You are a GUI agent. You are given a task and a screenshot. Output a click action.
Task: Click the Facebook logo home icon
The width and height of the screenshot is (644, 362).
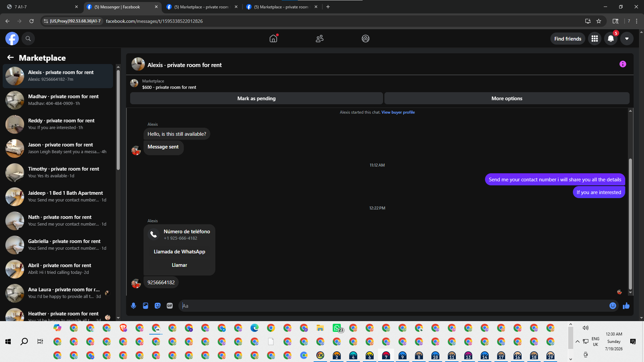pos(12,39)
